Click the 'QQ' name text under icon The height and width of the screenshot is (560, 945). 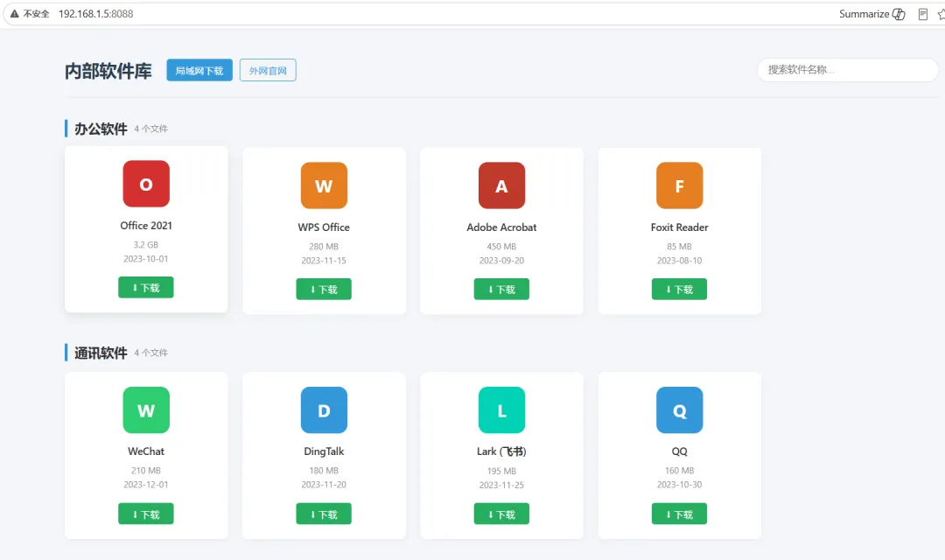pos(679,451)
